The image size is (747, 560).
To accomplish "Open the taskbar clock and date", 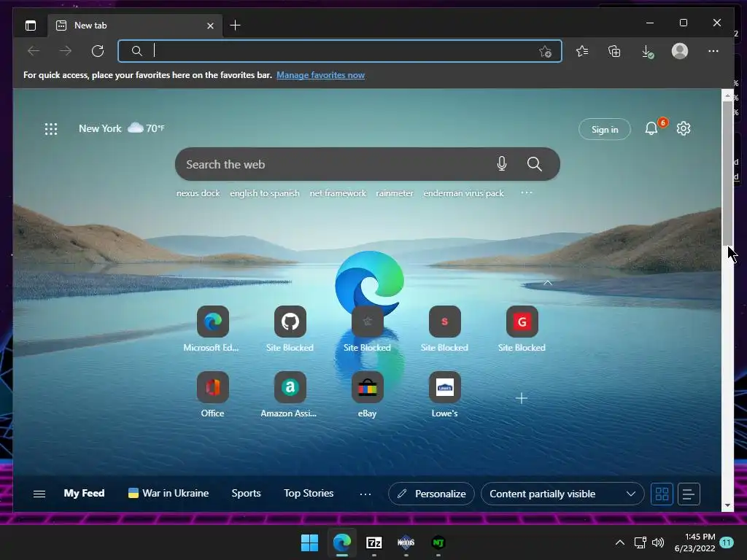I will 695,542.
